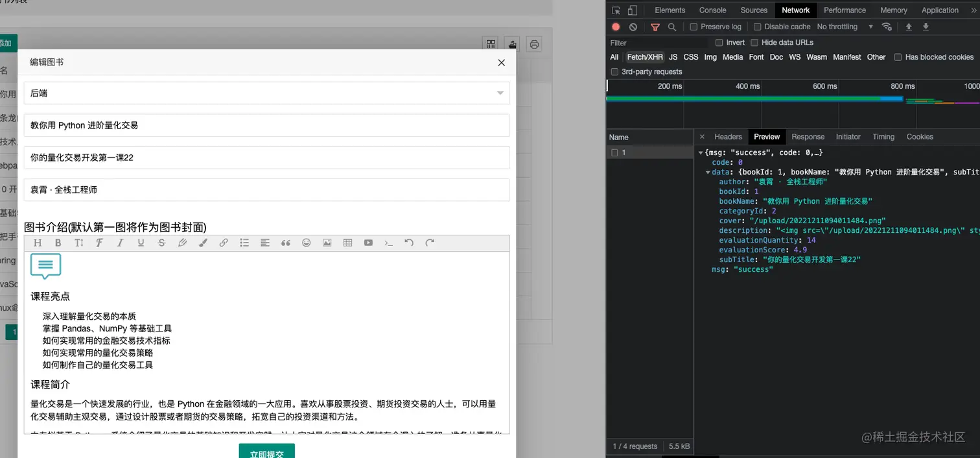
Task: Insert image in editor toolbar
Action: click(x=327, y=243)
